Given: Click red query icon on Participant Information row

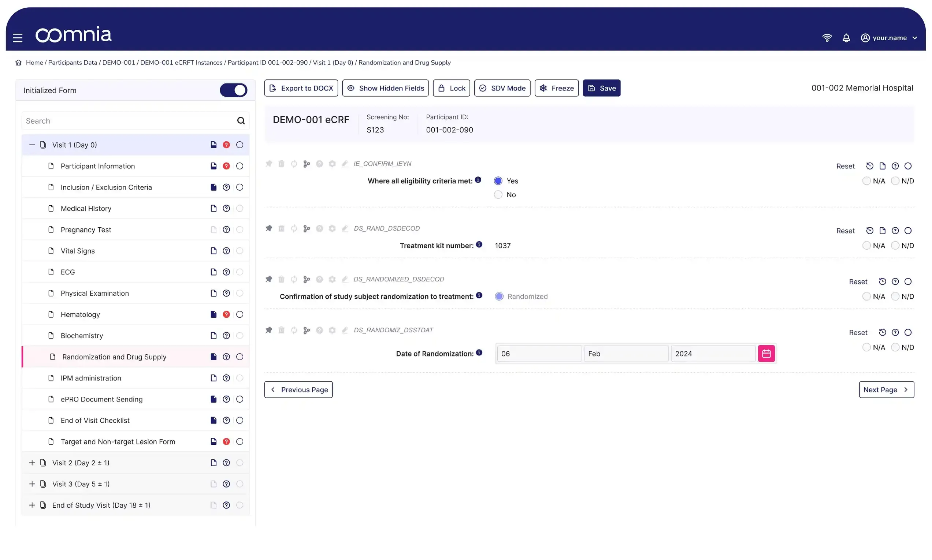Looking at the screenshot, I should pyautogui.click(x=226, y=166).
